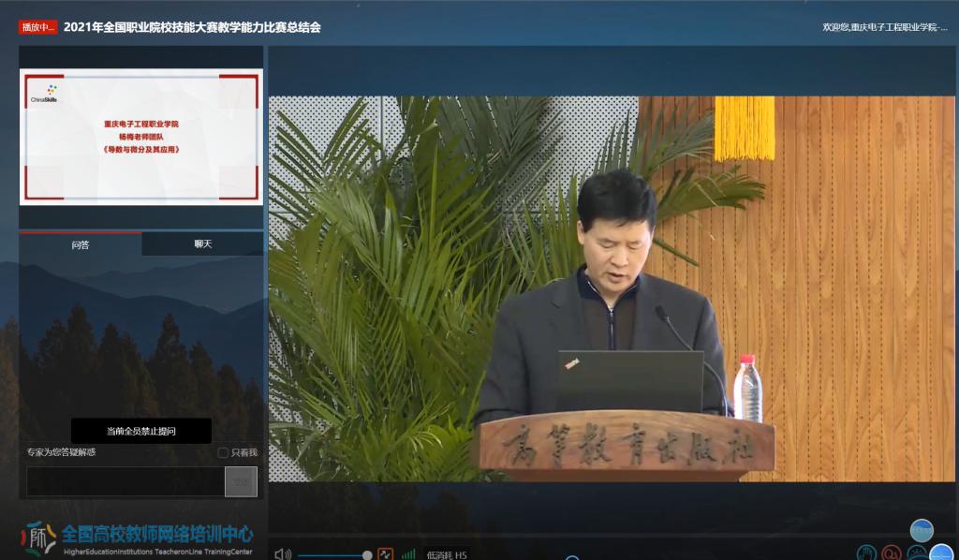This screenshot has height=560, width=959.
Task: Click the bright blue round button in corner
Action: pos(940,553)
